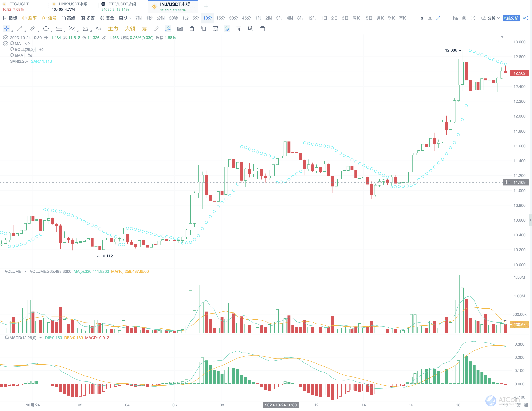Image resolution: width=532 pixels, height=411 pixels.
Task: Click the bookmark layers icon
Action: point(204,29)
